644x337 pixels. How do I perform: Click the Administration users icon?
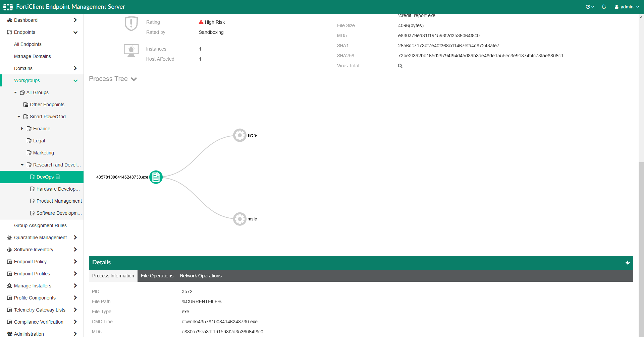point(10,334)
